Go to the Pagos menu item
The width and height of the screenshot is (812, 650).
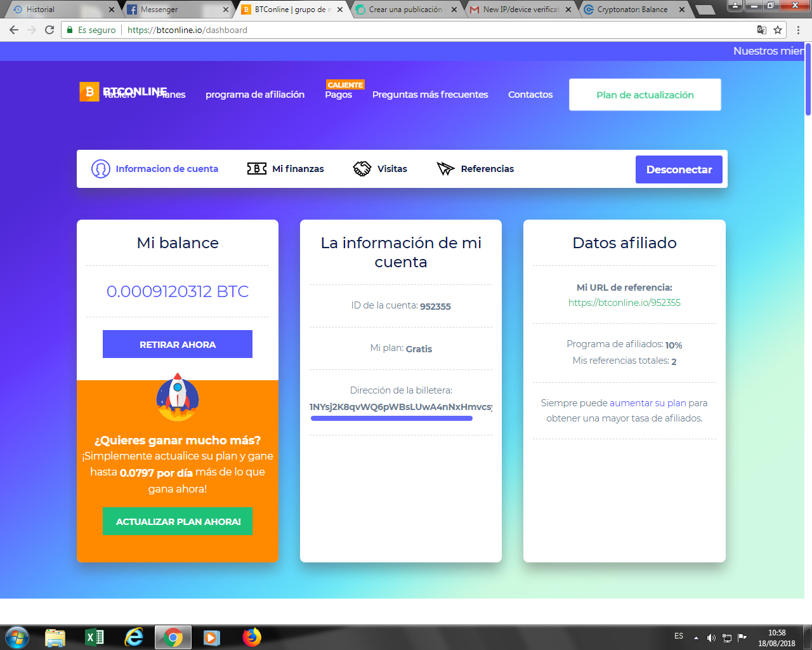tap(339, 95)
